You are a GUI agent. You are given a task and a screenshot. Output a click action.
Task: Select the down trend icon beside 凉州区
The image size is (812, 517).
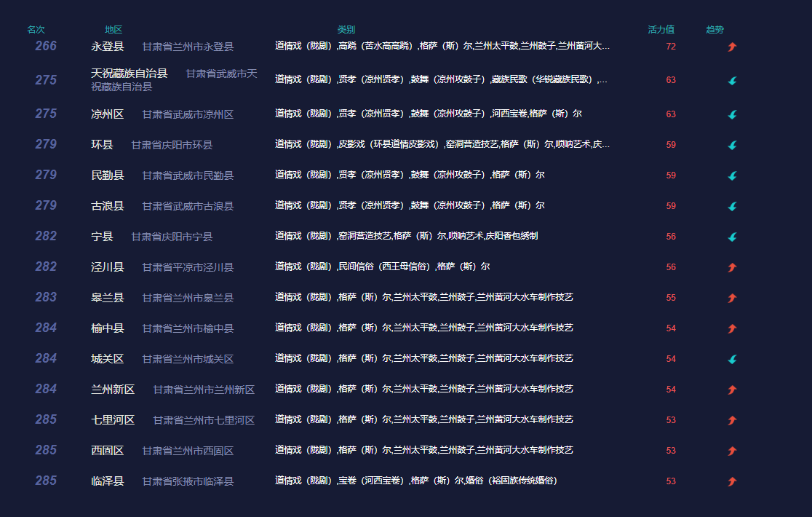732,114
